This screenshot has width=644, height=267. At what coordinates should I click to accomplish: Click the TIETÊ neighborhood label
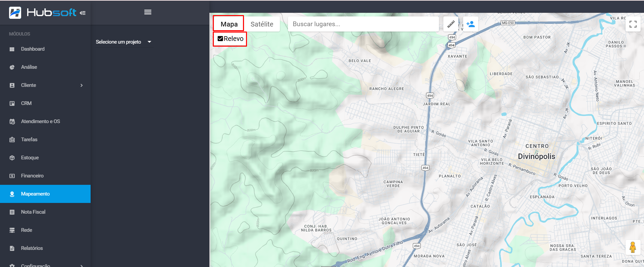tap(419, 155)
